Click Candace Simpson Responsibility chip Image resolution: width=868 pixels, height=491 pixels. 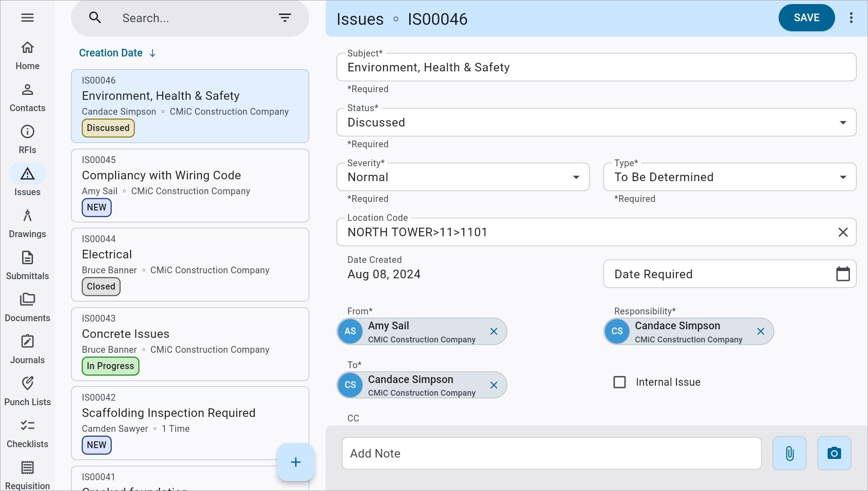[689, 331]
